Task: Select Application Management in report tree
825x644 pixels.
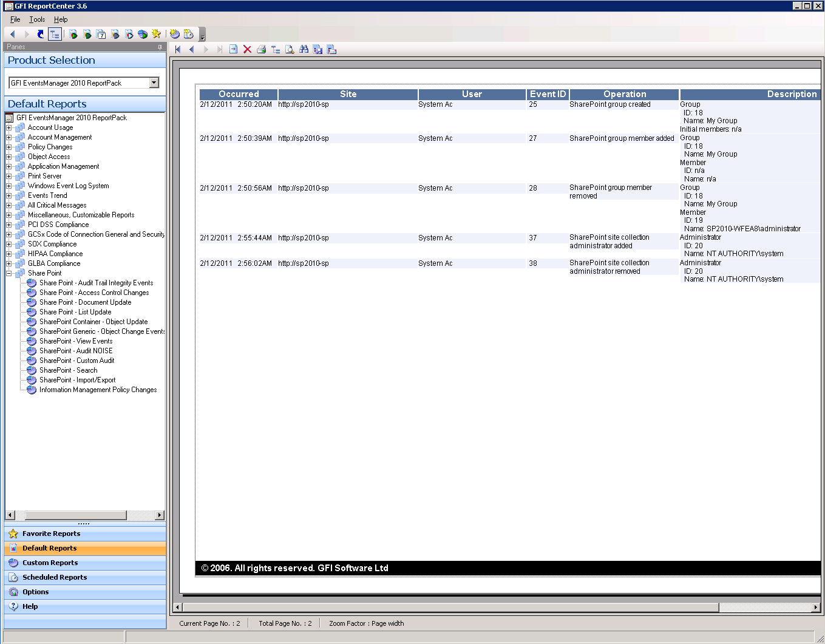Action: tap(63, 166)
